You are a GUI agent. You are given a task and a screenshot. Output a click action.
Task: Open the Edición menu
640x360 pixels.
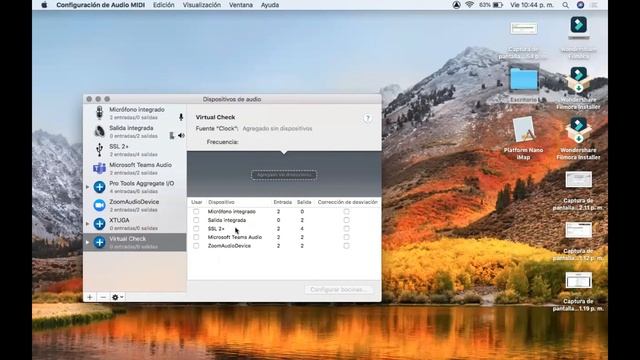pos(163,5)
